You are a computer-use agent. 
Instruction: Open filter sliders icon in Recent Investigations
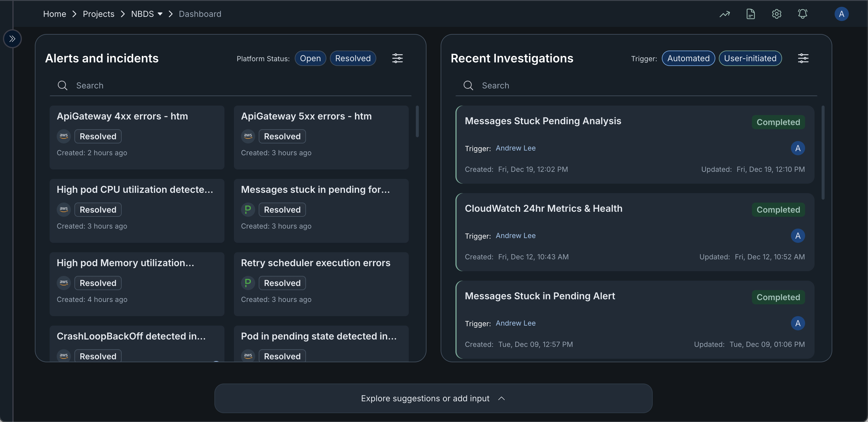tap(803, 58)
